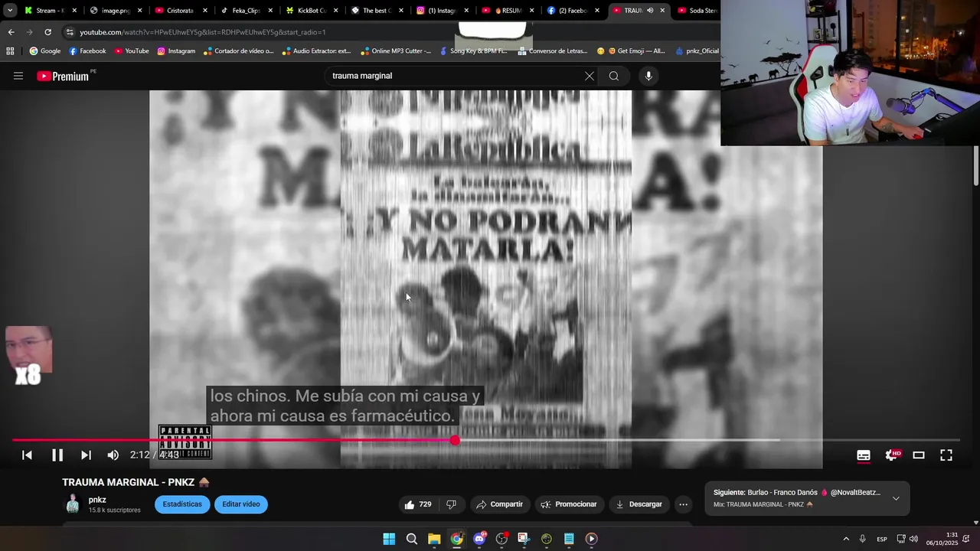Click the Editar video button
Screen dimensions: 980x551
click(x=241, y=504)
